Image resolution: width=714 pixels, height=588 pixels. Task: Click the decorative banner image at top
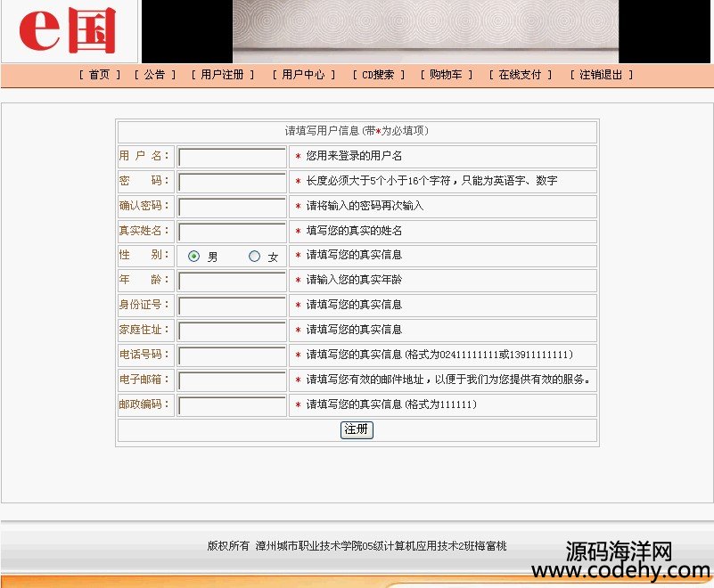(x=425, y=31)
